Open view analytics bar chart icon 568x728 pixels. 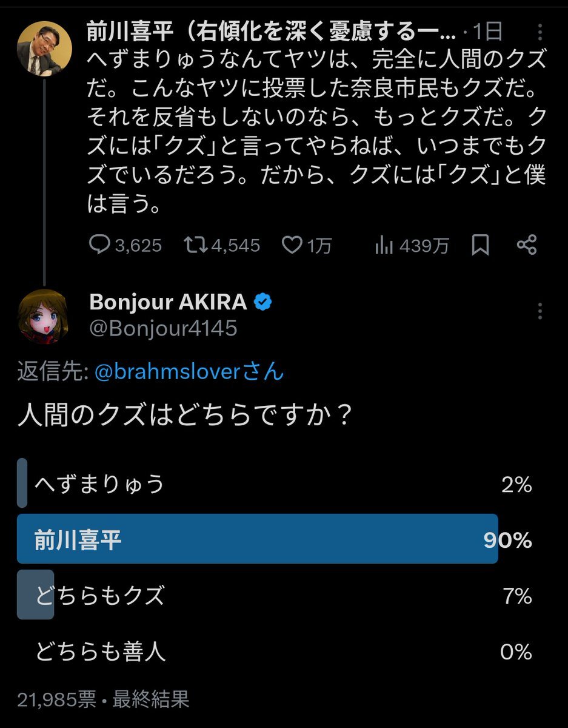pyautogui.click(x=383, y=245)
